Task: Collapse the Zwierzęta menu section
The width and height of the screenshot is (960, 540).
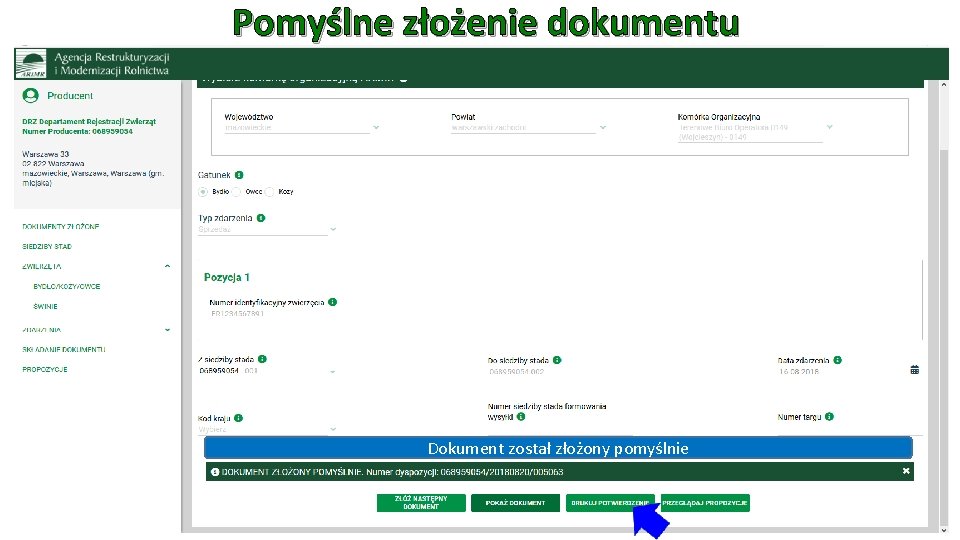Action: [x=167, y=266]
